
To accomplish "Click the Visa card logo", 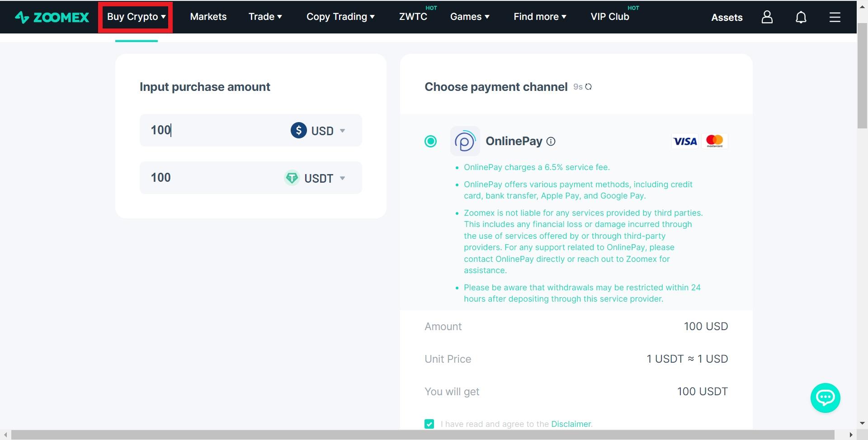I will [x=685, y=142].
